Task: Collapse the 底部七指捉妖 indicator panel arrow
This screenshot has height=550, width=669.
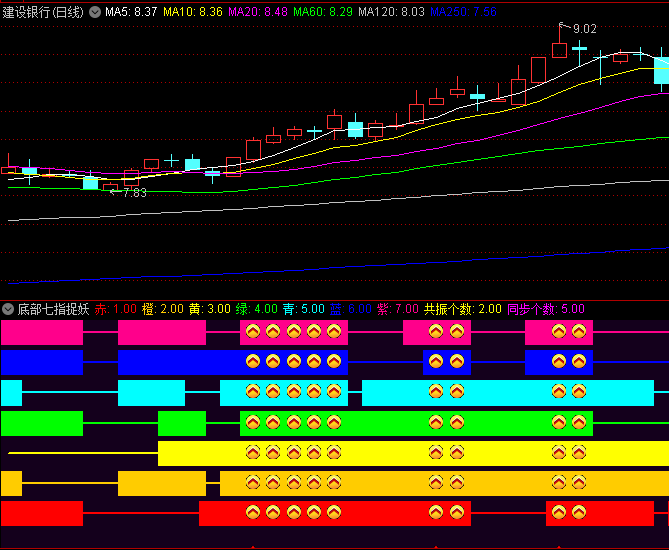Action: (8, 309)
